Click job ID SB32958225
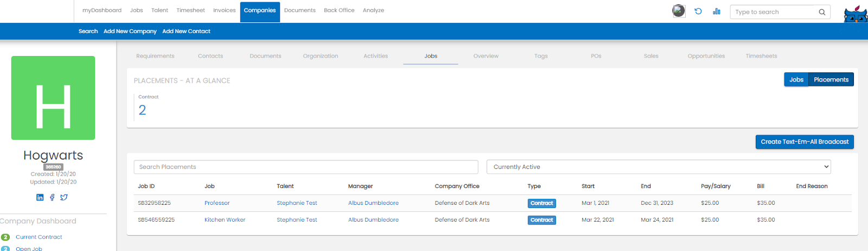The width and height of the screenshot is (868, 251). tap(154, 203)
